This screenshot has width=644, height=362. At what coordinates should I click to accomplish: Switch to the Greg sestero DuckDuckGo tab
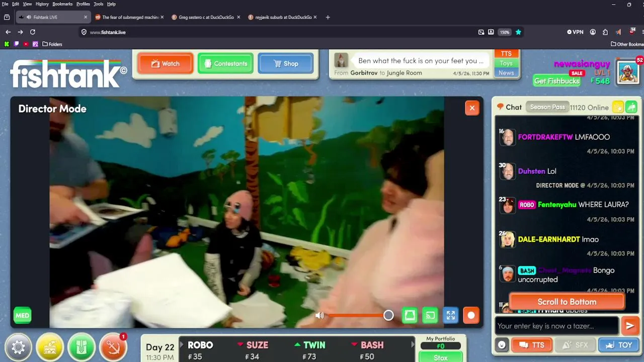point(206,17)
